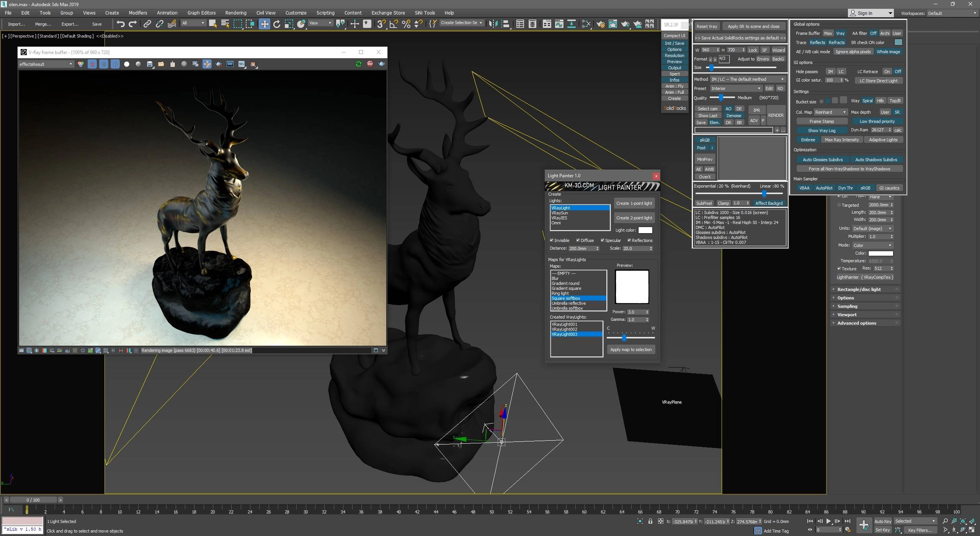Toggle the Percent Snap icon
The width and height of the screenshot is (980, 536).
coord(406,24)
